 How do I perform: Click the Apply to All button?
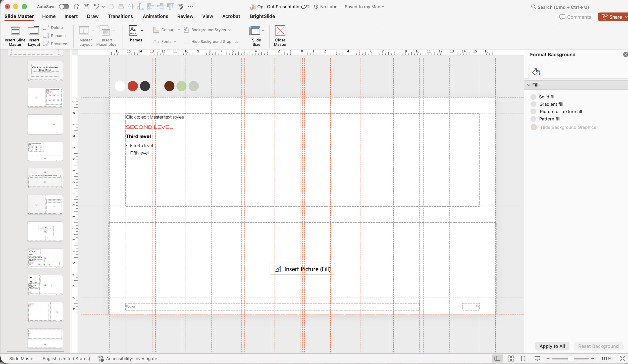[x=552, y=346]
